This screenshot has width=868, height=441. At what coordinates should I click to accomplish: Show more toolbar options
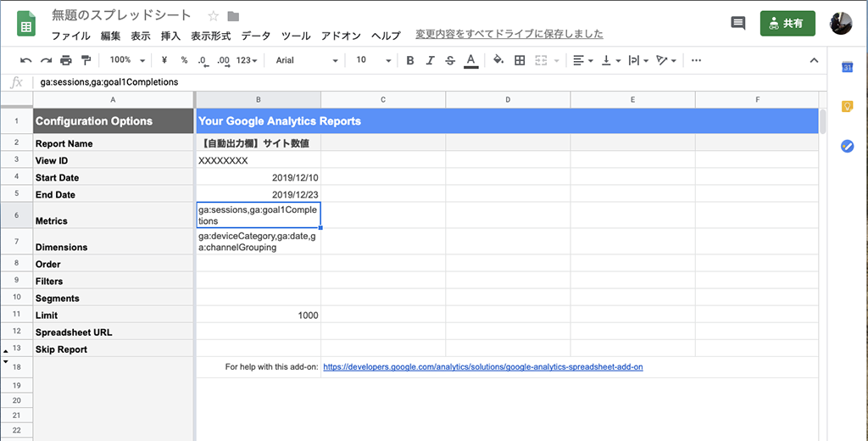(697, 60)
